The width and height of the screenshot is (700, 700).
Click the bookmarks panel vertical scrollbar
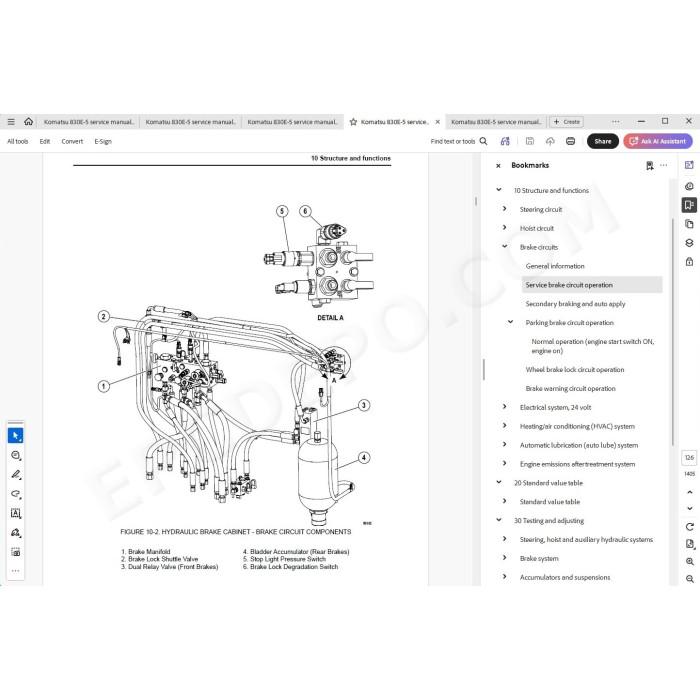click(672, 332)
